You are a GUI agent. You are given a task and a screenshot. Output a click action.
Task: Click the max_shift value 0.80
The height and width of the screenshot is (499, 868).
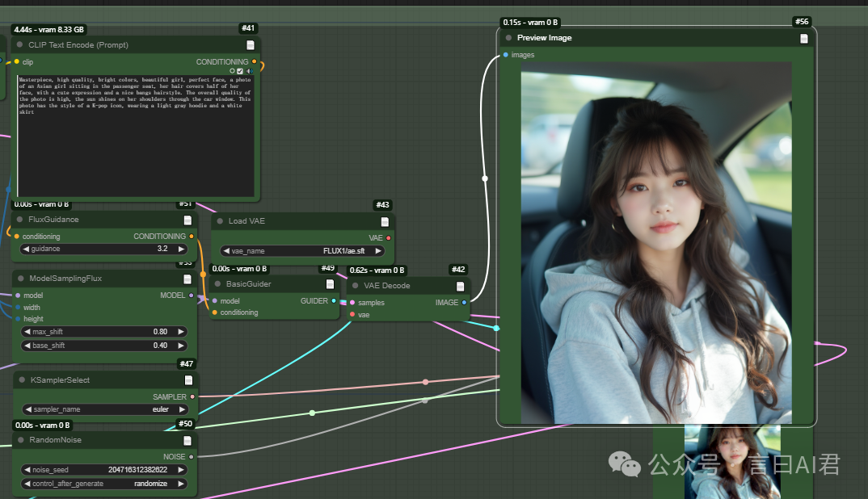pyautogui.click(x=160, y=332)
